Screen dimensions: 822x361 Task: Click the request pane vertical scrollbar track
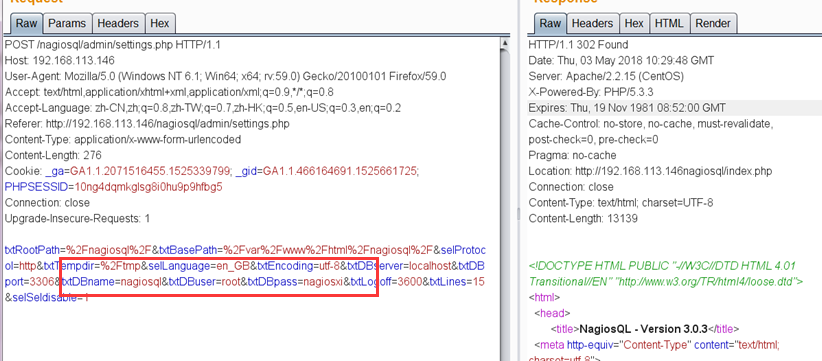click(x=505, y=210)
